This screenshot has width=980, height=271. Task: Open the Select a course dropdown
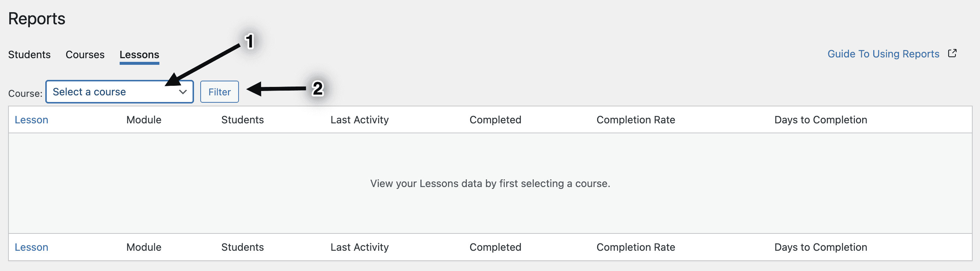click(x=119, y=92)
